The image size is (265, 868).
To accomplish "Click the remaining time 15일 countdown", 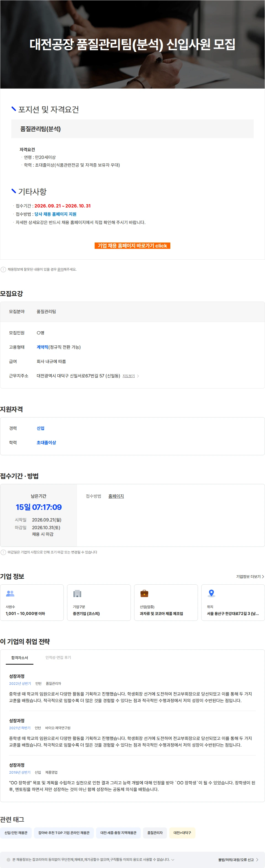I will click(38, 507).
